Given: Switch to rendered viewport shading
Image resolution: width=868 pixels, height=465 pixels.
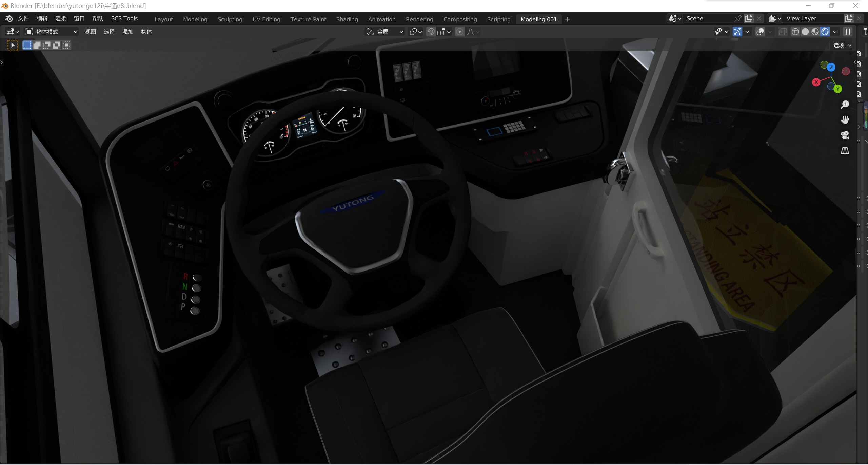Looking at the screenshot, I should 825,32.
